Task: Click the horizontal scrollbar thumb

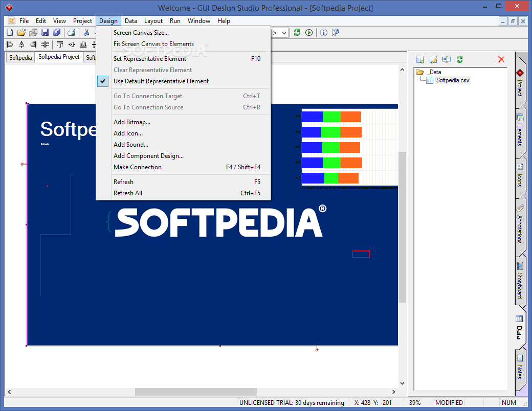Action: 196,392
